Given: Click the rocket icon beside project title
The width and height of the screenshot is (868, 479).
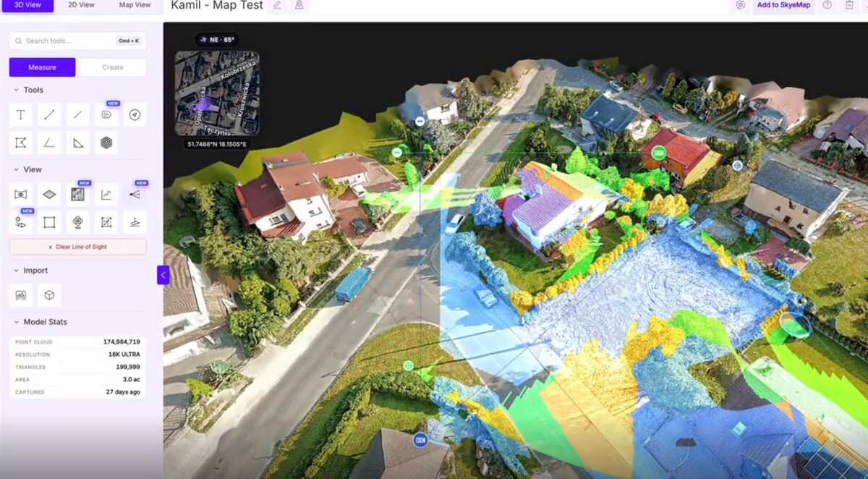Looking at the screenshot, I should pyautogui.click(x=299, y=5).
